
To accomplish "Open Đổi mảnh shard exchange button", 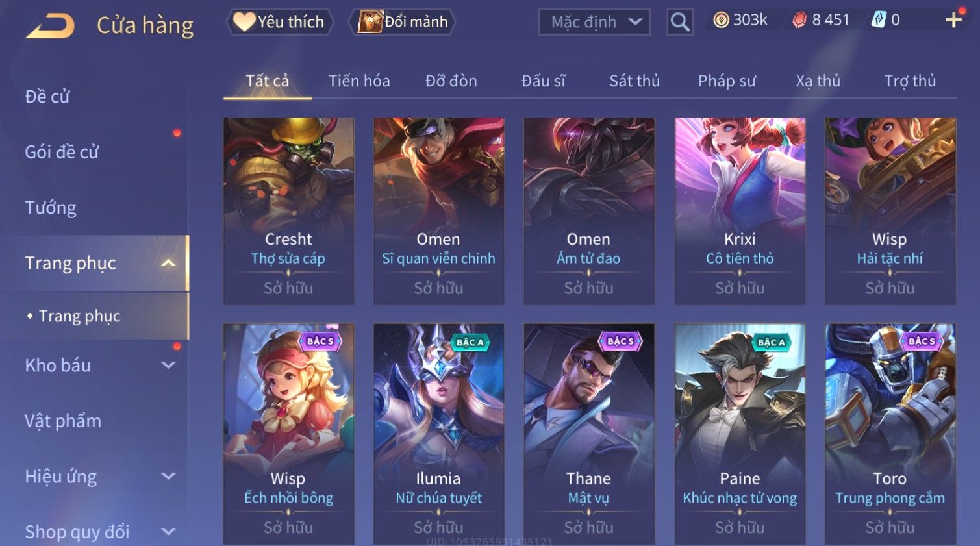I will coord(403,22).
